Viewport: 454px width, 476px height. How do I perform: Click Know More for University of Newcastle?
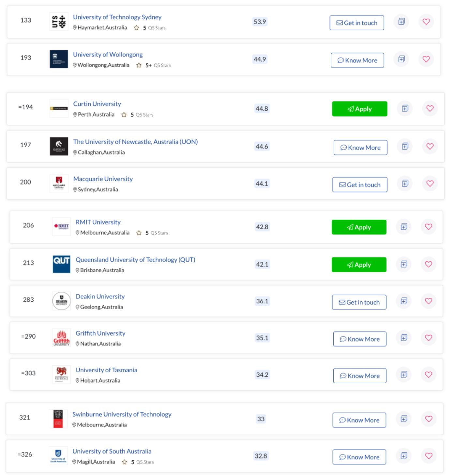tap(360, 148)
